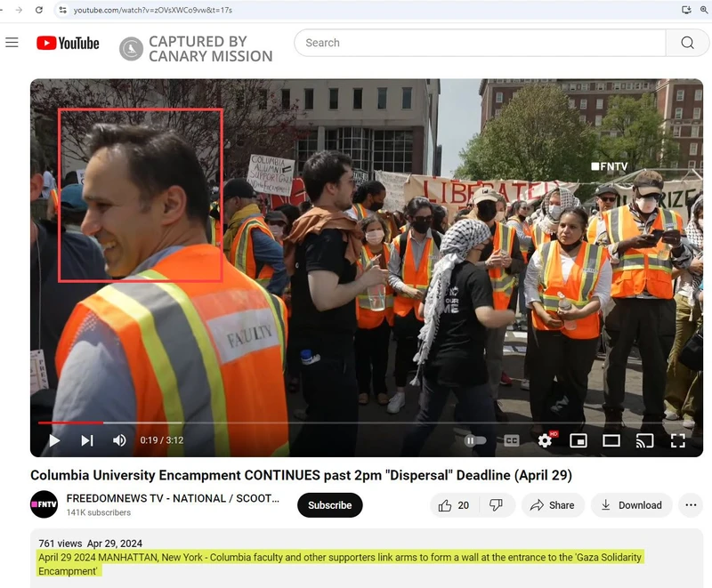
Task: Open the hamburger guide menu
Action: pyautogui.click(x=12, y=43)
